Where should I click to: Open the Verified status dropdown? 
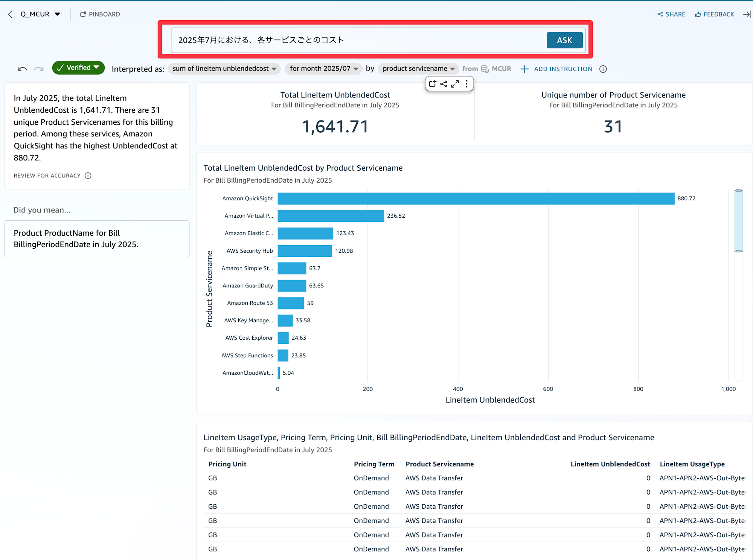click(x=78, y=68)
